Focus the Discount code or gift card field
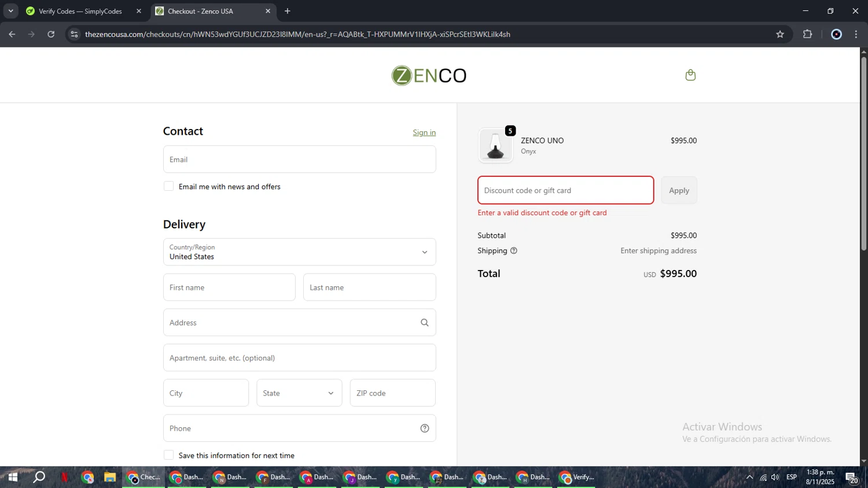The image size is (868, 488). 565,190
